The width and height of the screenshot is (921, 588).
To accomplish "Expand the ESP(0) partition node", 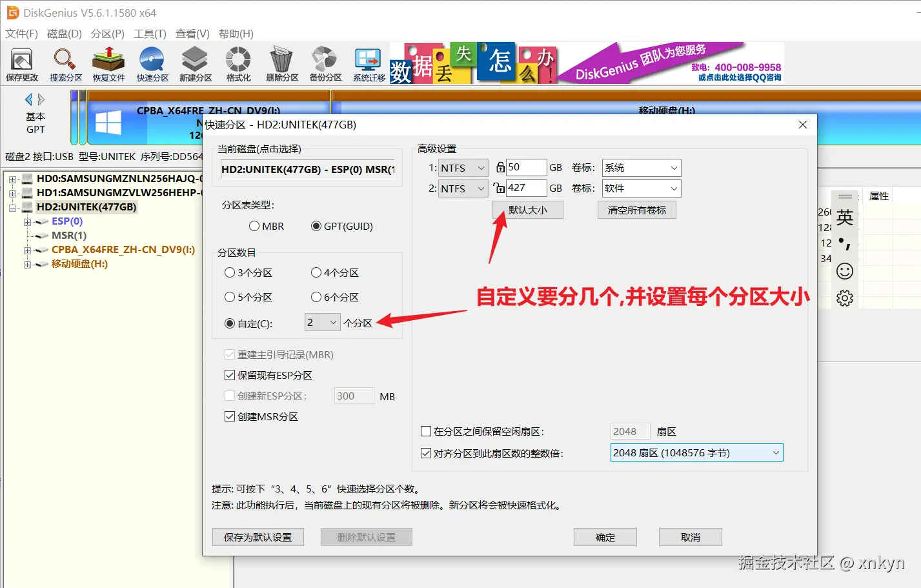I will [28, 221].
